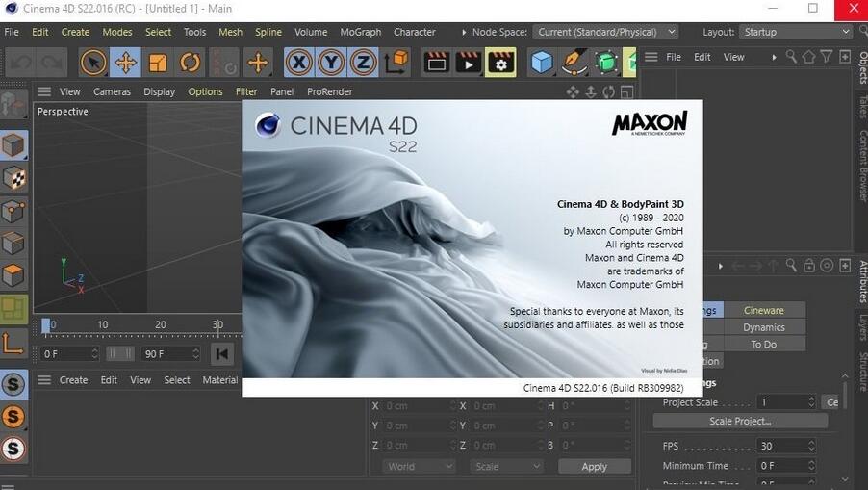Screen dimensions: 868x490
Task: Click the Apply button
Action: (x=595, y=467)
